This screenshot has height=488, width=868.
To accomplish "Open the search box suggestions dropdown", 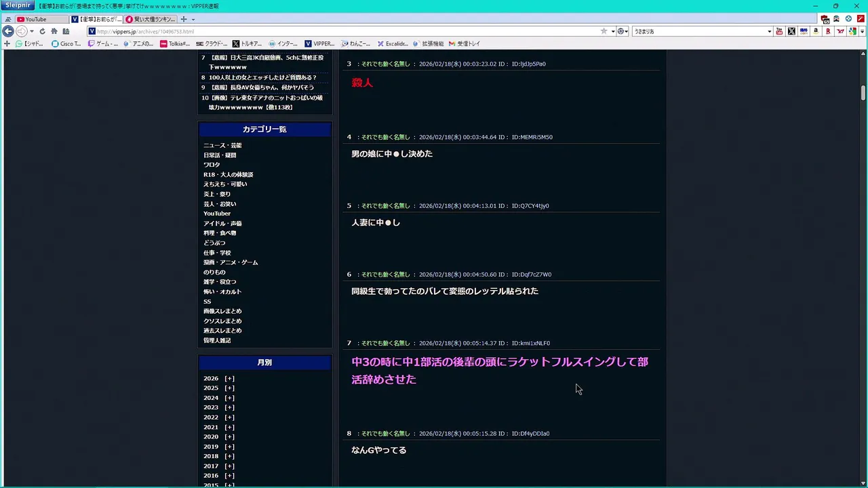I will (x=769, y=31).
